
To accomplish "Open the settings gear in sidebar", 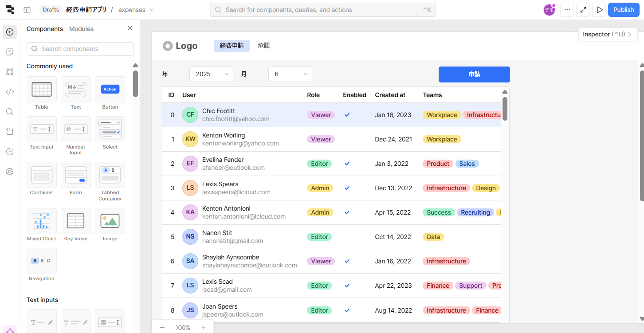I will tap(10, 172).
